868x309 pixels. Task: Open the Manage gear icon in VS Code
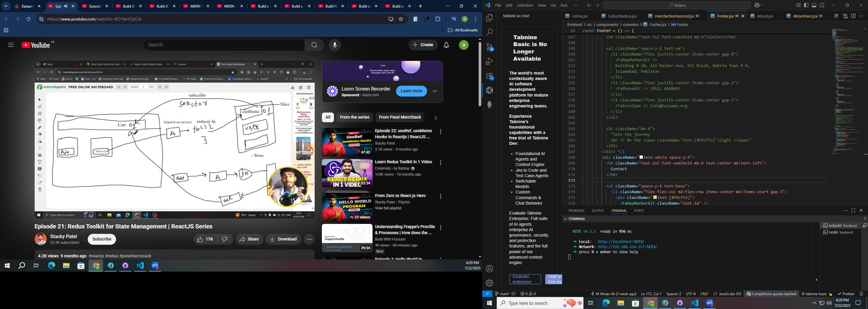(489, 283)
